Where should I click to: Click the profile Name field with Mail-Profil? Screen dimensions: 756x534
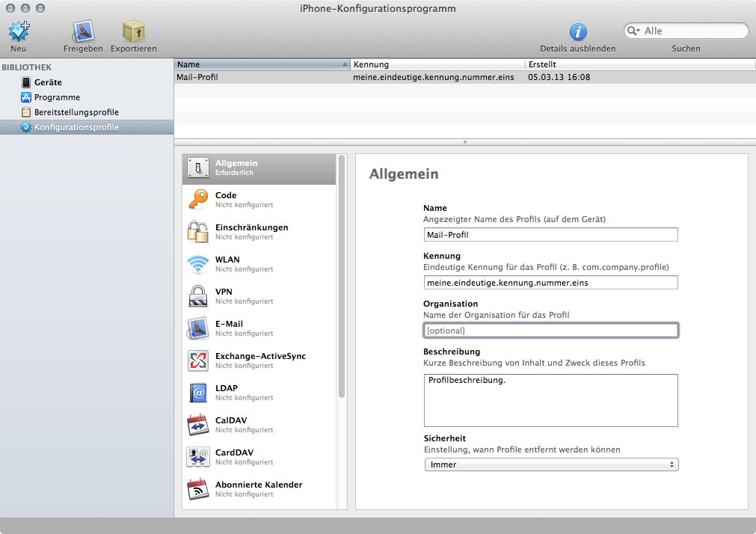[550, 235]
